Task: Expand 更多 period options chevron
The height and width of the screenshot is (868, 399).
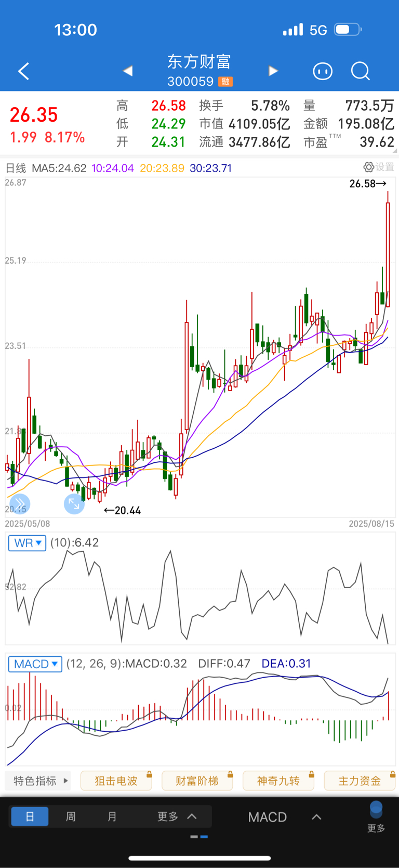Action: (x=192, y=817)
